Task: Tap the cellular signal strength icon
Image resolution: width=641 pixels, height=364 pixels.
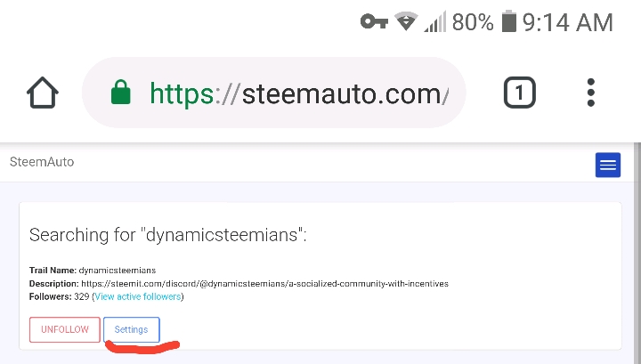Action: [x=435, y=21]
